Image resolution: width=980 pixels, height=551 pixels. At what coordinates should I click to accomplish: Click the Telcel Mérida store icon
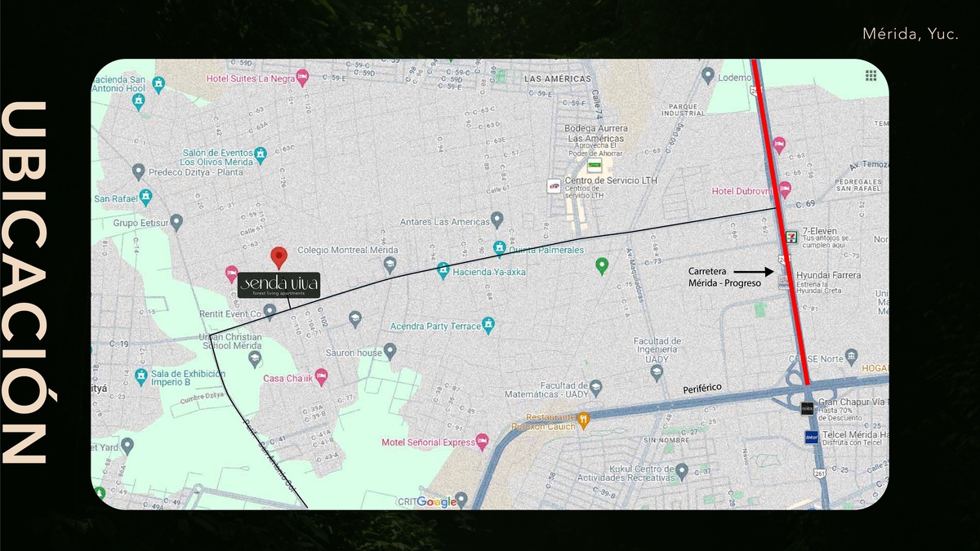click(811, 437)
